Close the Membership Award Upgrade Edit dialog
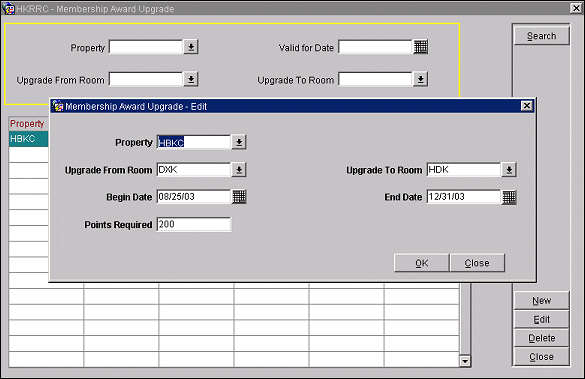Image resolution: width=585 pixels, height=379 pixels. [526, 106]
